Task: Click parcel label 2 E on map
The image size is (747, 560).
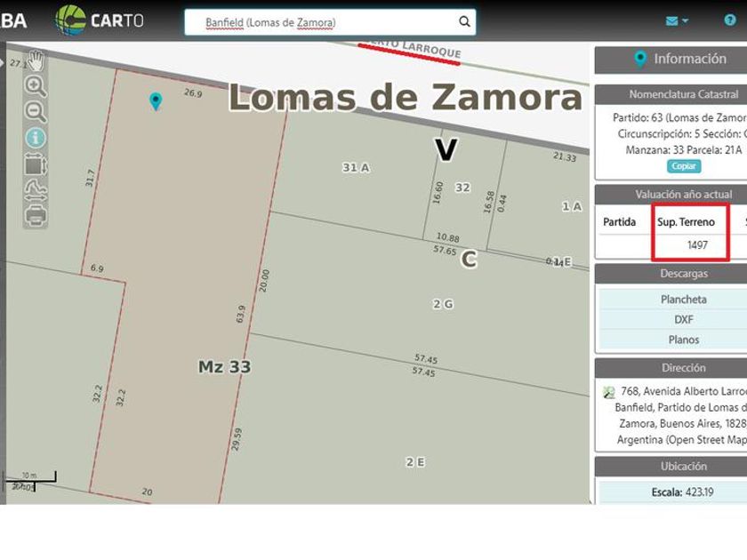Action: [415, 462]
